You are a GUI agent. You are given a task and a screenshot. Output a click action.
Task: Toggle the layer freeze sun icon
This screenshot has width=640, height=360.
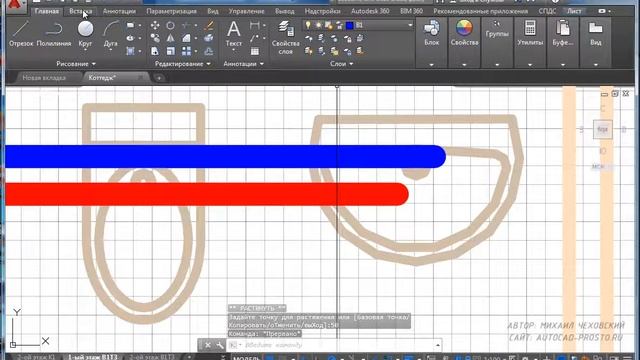click(318, 25)
